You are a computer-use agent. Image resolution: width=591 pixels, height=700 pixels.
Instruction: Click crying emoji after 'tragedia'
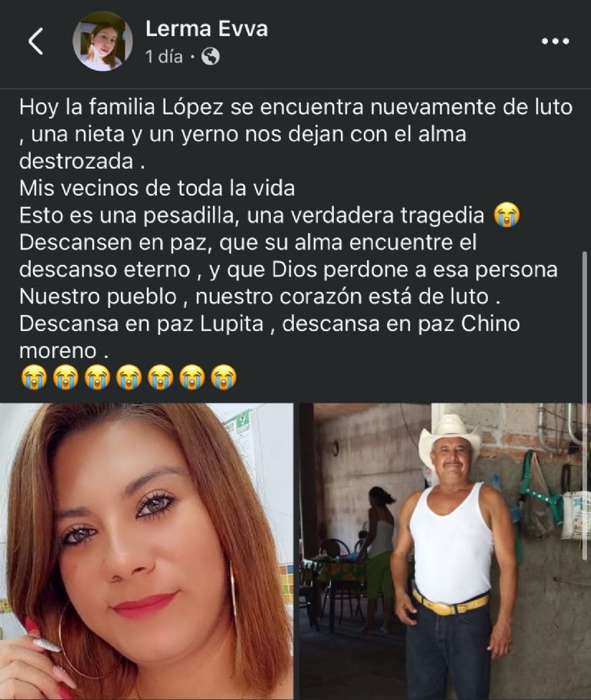click(x=506, y=215)
